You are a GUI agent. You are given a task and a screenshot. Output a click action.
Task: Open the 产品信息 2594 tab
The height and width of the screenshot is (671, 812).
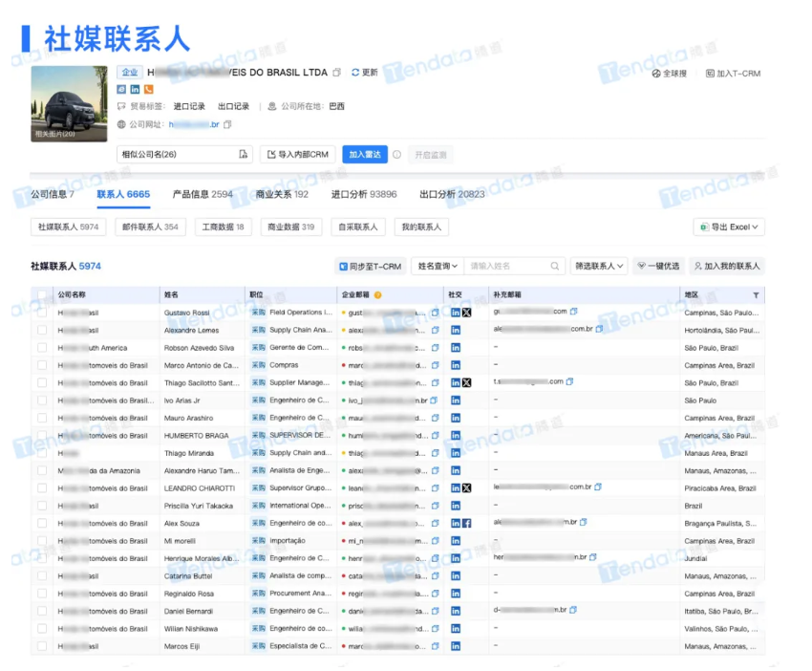click(203, 194)
